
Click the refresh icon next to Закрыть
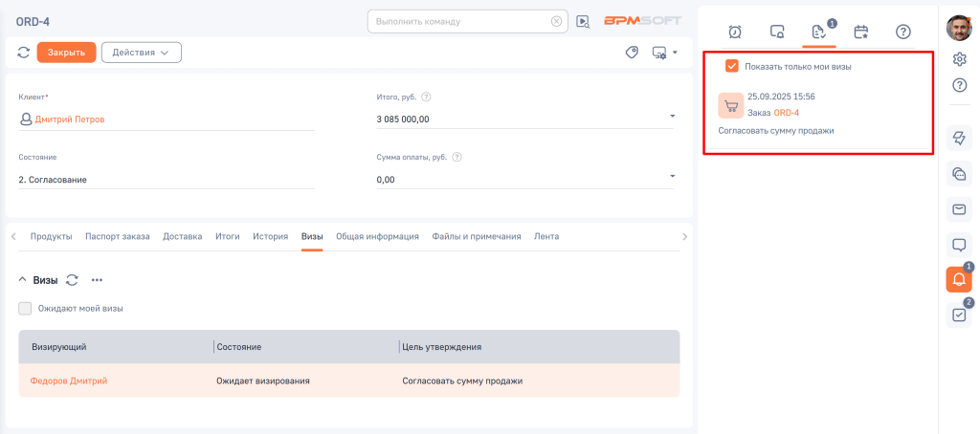[24, 53]
